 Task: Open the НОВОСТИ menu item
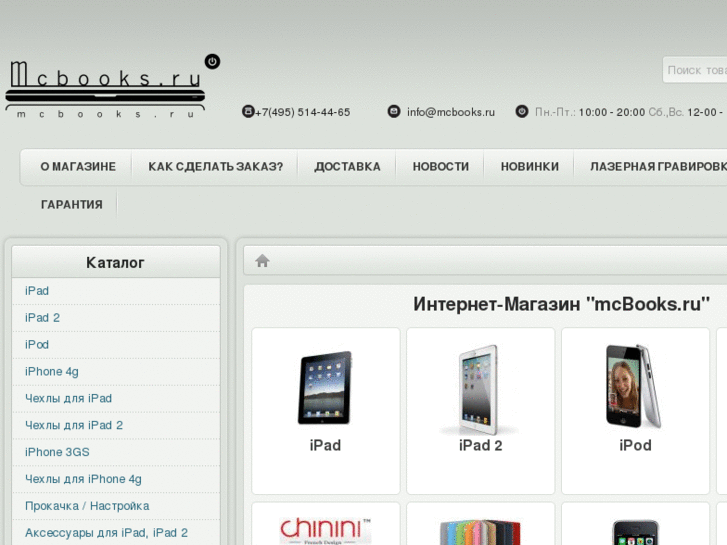pyautogui.click(x=440, y=167)
